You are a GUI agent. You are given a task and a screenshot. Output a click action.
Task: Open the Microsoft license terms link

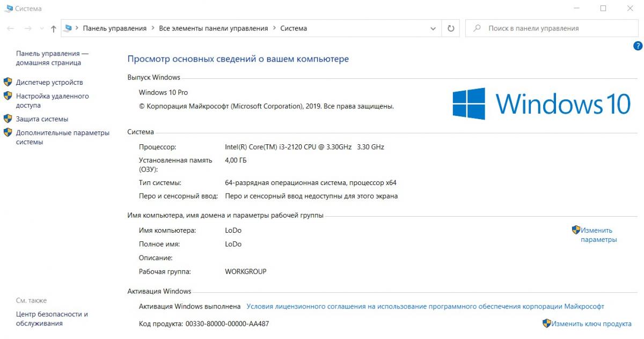(x=425, y=307)
